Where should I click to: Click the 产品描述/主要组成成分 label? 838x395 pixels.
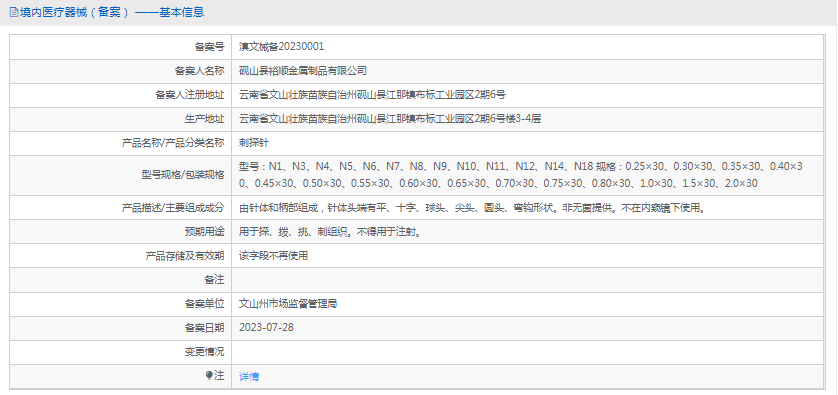173,208
